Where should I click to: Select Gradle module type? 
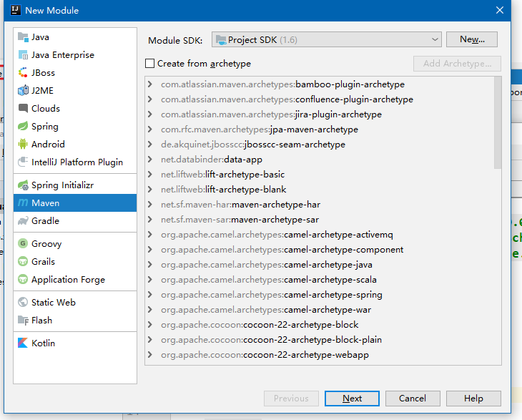pyautogui.click(x=75, y=221)
